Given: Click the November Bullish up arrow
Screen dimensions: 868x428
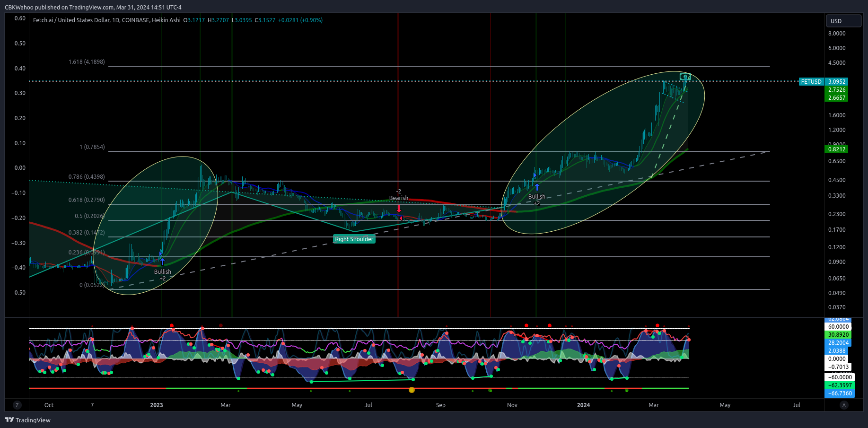Looking at the screenshot, I should coord(537,187).
